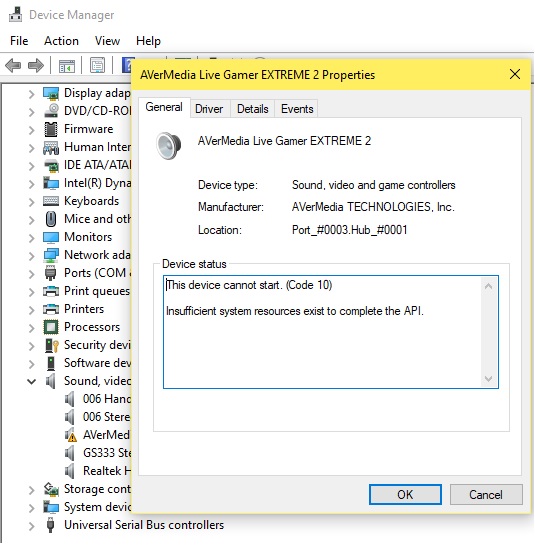Screen dimensions: 535x545
Task: Click the Forward arrow toolbar icon
Action: pos(36,65)
